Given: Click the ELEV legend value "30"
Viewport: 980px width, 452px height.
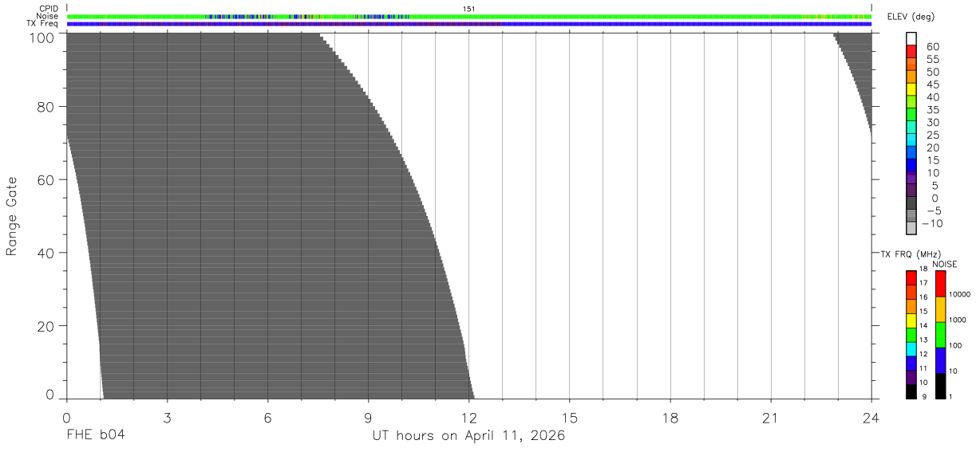Looking at the screenshot, I should pos(934,122).
